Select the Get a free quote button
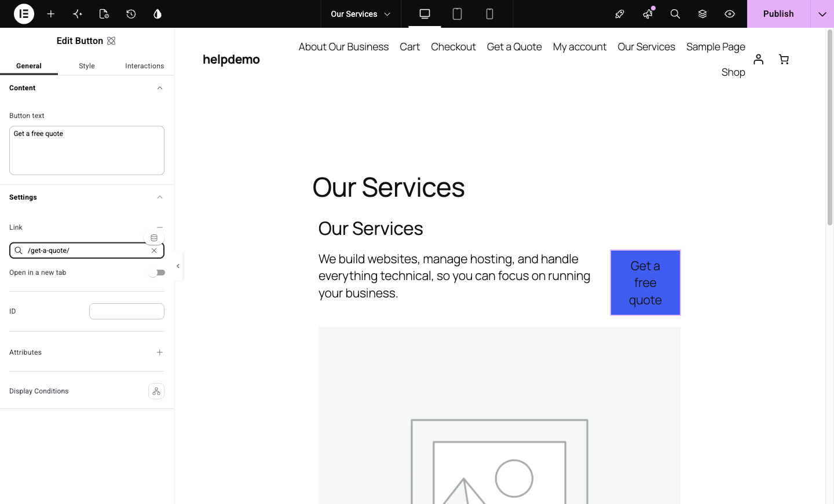This screenshot has height=504, width=834. [645, 283]
